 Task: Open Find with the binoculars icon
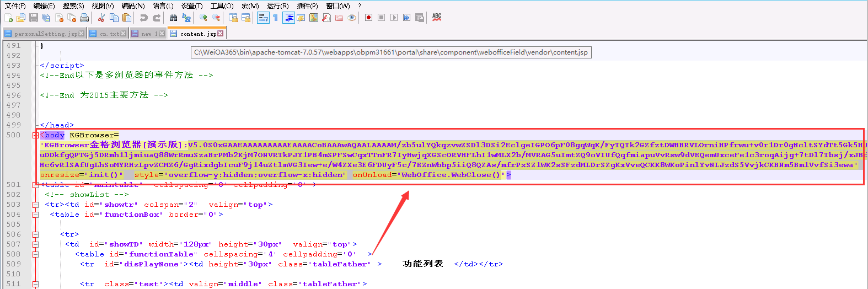pos(174,18)
